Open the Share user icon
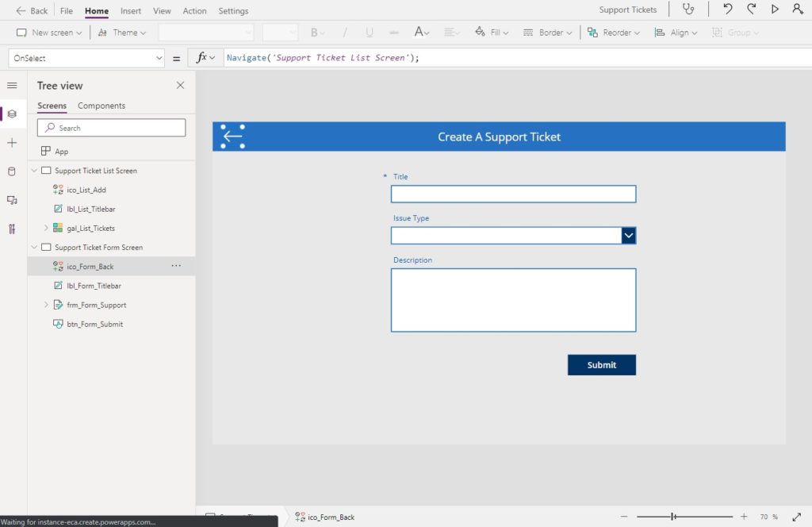 (798, 9)
